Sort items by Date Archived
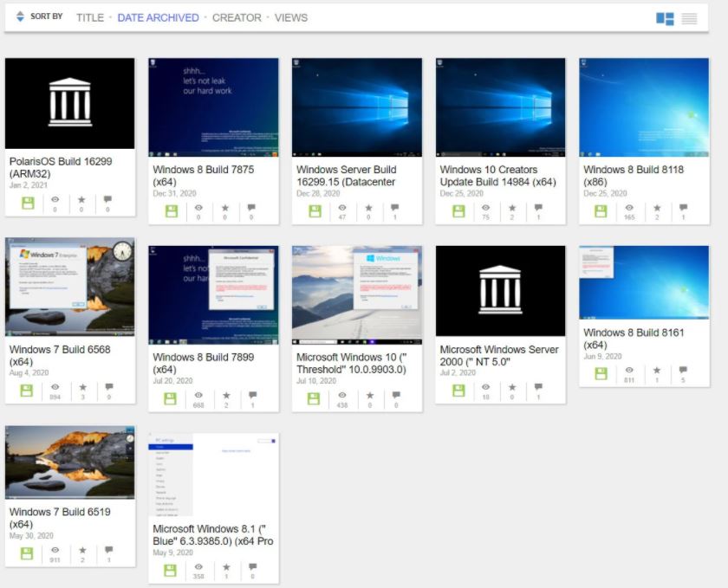The image size is (728, 588). [x=158, y=17]
